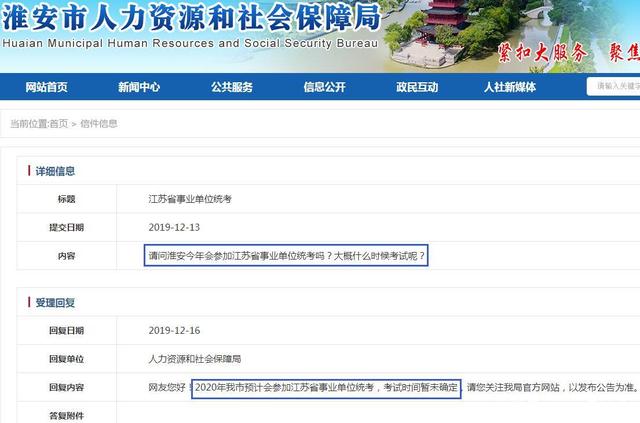The image size is (640, 423).
Task: Click the 标题 row label
Action: tap(67, 199)
